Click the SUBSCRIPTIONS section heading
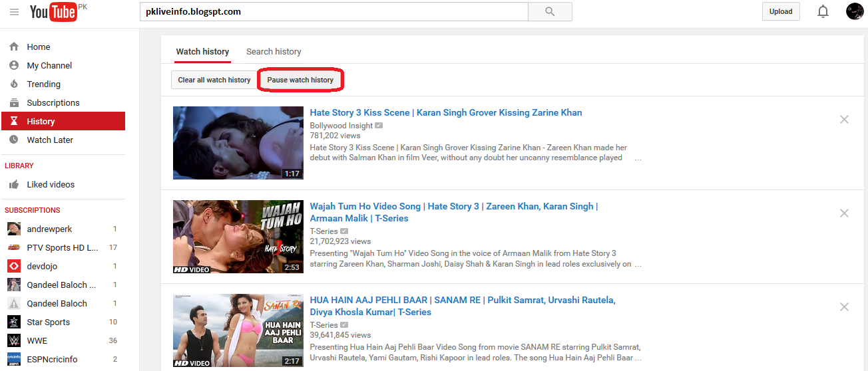 (33, 210)
